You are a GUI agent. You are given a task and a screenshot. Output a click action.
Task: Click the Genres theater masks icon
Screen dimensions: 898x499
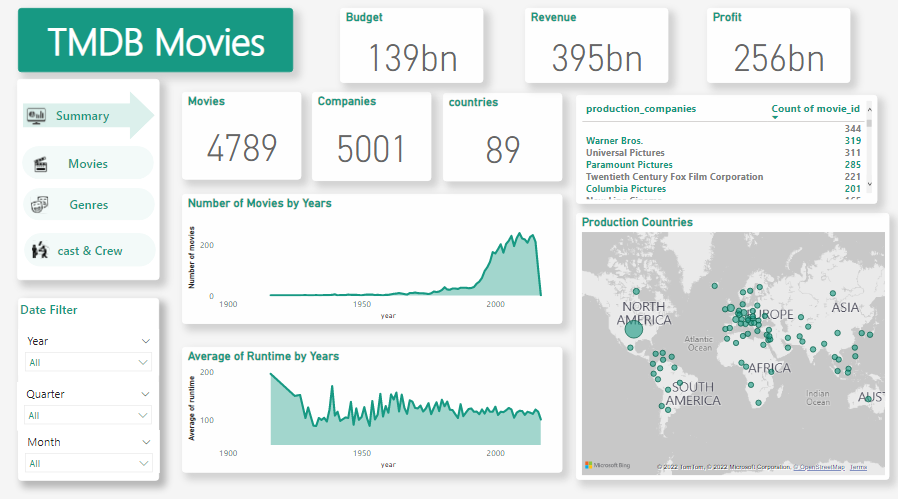pos(40,205)
